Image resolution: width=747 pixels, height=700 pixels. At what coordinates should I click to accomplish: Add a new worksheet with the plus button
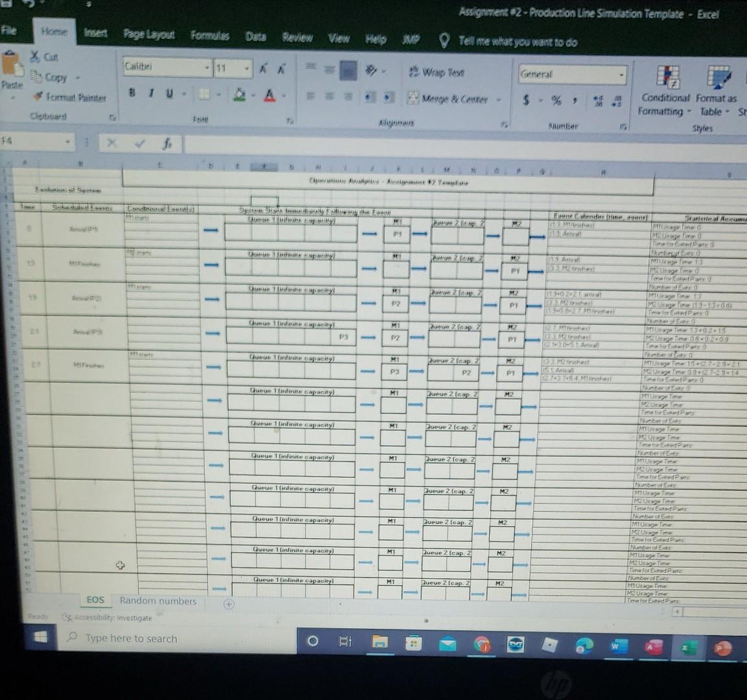[x=228, y=603]
